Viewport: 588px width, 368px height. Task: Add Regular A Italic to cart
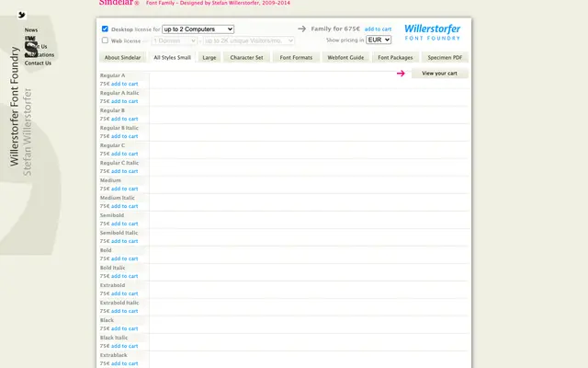(x=125, y=101)
